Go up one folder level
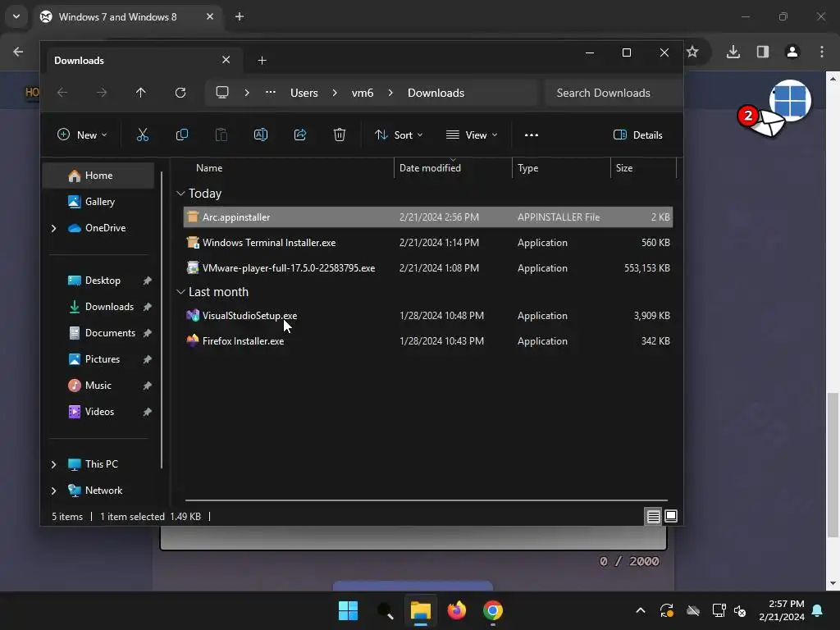This screenshot has height=630, width=840. (141, 93)
